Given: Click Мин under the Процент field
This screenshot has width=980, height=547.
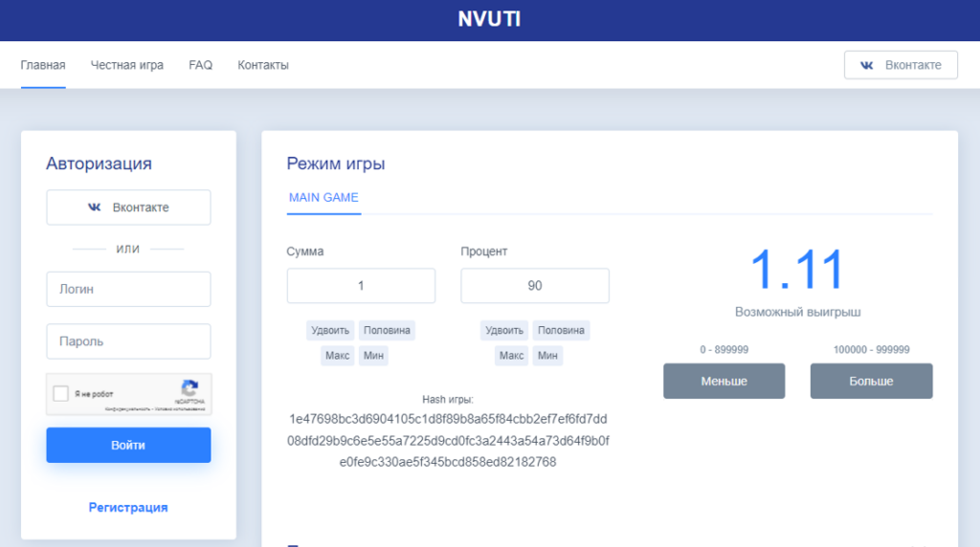Looking at the screenshot, I should click(x=547, y=356).
